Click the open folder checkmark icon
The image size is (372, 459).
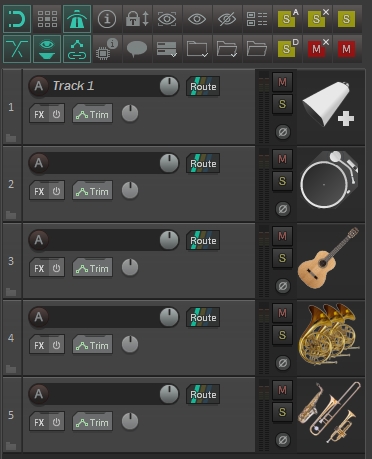(227, 49)
